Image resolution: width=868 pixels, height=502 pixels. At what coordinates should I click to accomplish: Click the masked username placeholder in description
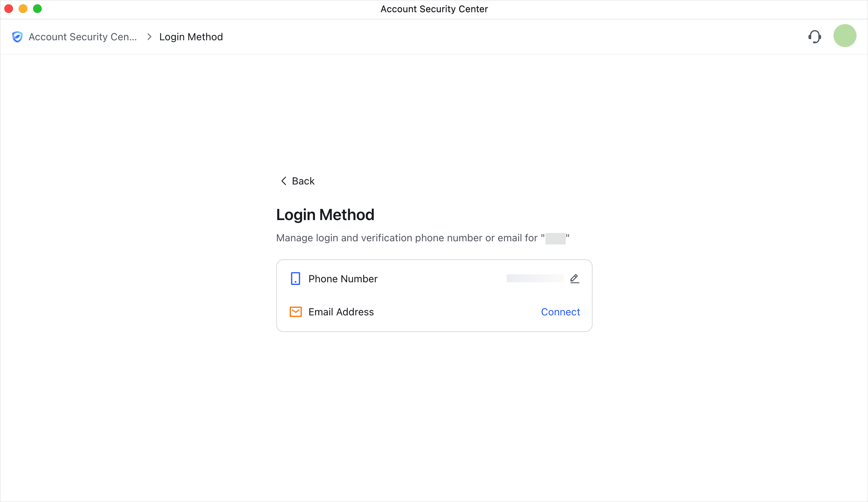[555, 238]
